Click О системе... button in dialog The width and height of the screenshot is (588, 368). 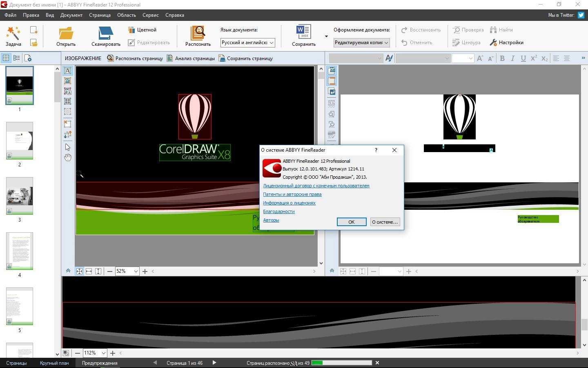coord(385,222)
